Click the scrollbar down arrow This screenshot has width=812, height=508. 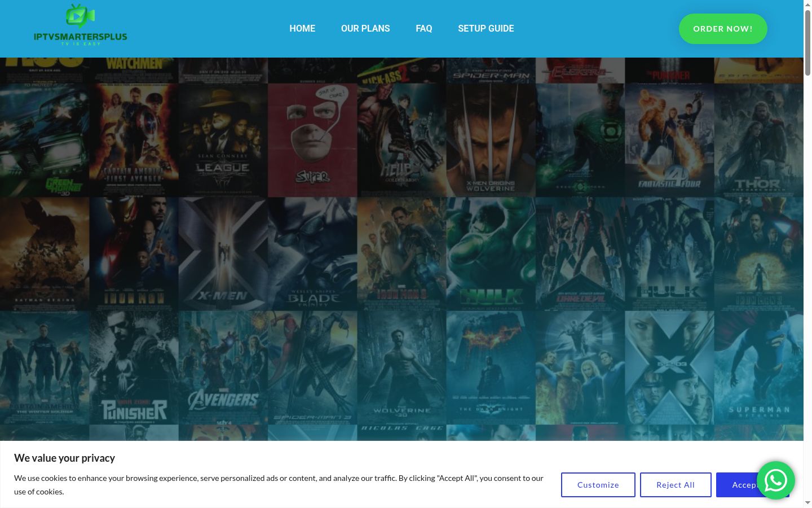click(807, 503)
